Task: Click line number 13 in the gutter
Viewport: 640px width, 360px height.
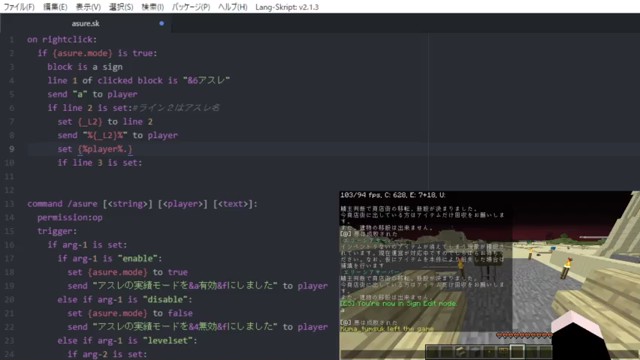Action: coord(9,204)
